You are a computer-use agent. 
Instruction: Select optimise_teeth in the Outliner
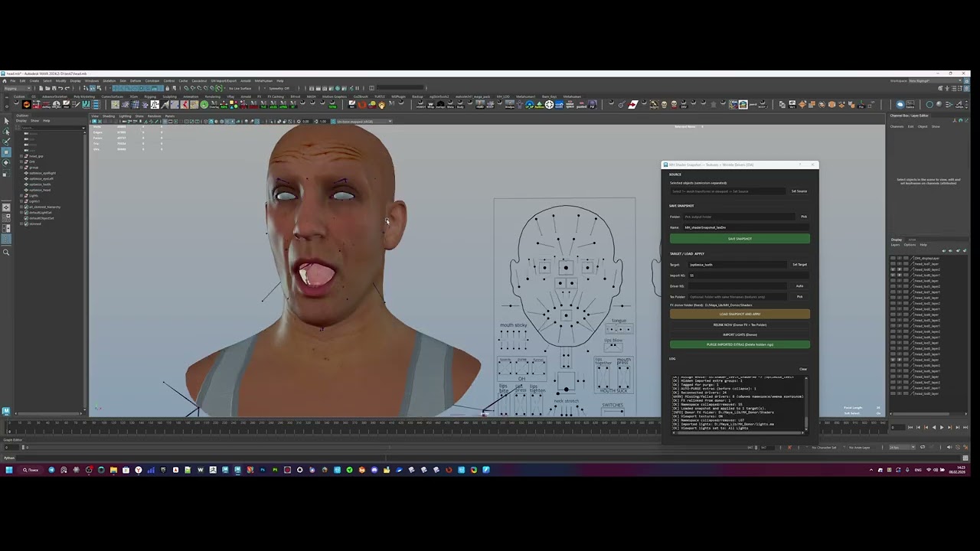tap(40, 184)
